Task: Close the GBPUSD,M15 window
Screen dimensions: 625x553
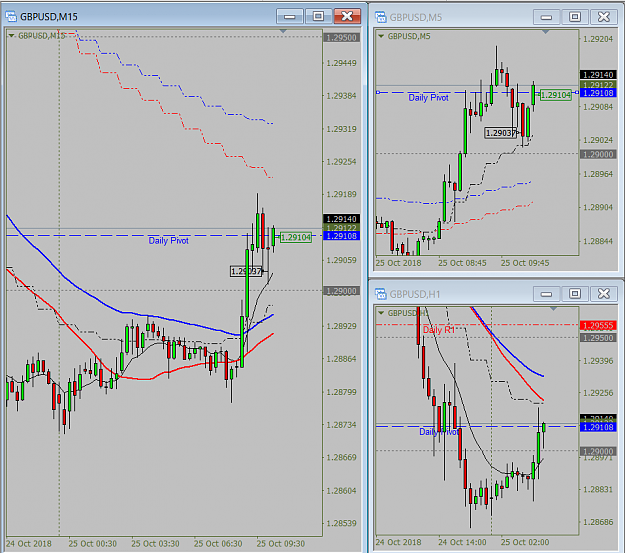Action: (347, 16)
